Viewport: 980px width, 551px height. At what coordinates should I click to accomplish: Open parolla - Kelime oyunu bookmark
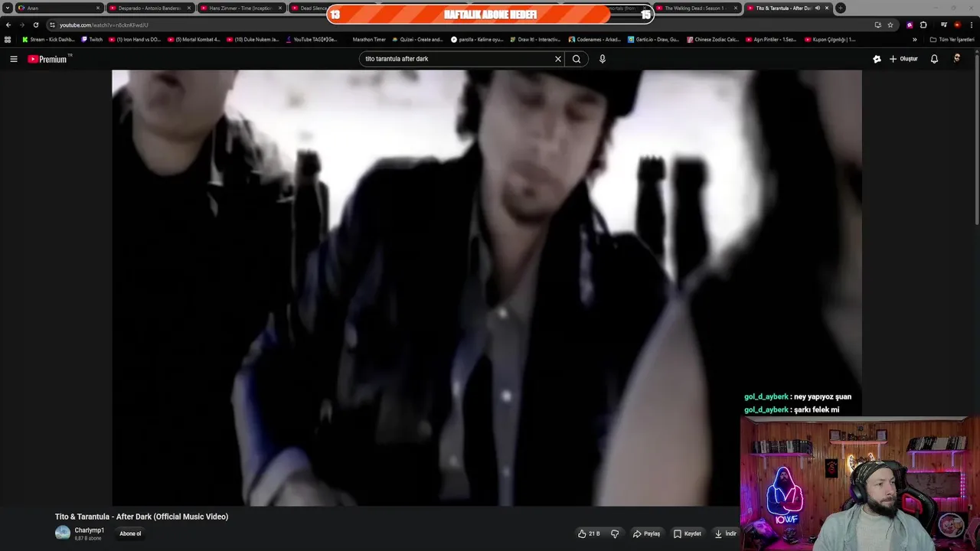(477, 40)
